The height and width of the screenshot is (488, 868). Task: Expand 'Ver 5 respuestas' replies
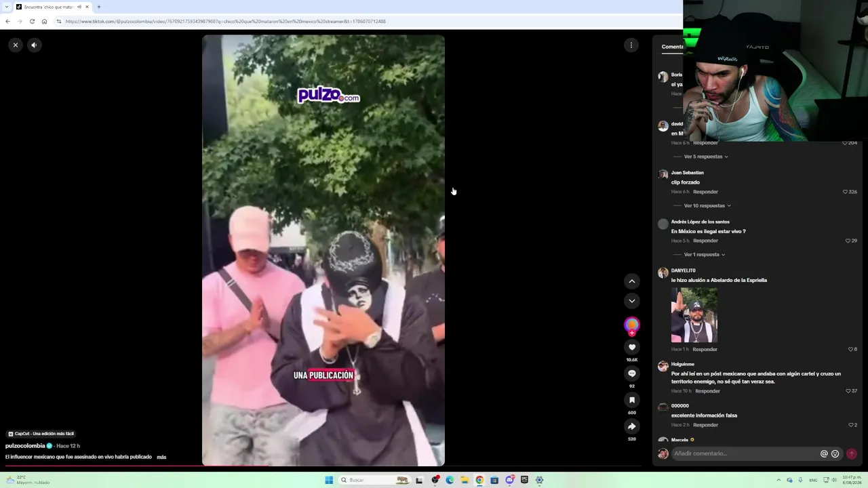[705, 157]
